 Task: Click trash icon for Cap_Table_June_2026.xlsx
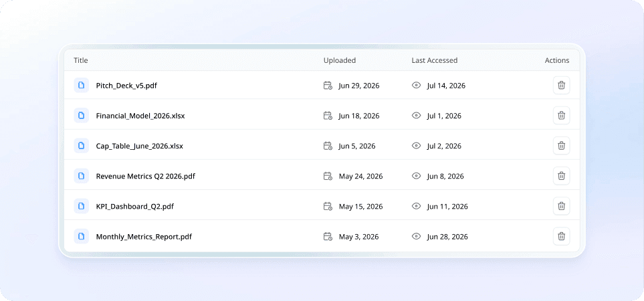[561, 146]
